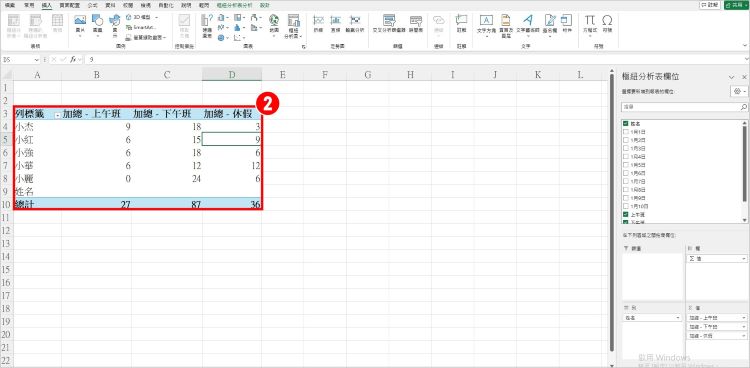Check the 1月9日 field checkbox
Viewport: 750px width, 368px height.
click(x=626, y=198)
